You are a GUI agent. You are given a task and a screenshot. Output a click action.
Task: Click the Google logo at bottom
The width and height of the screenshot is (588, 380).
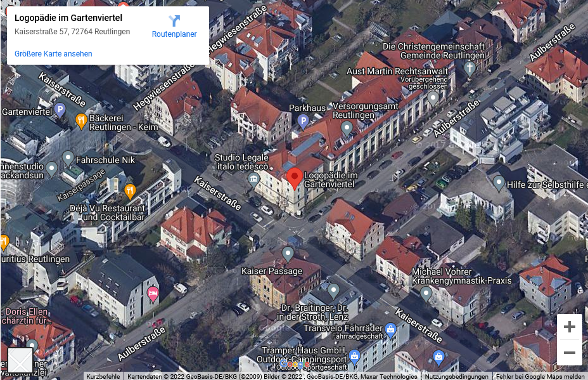click(295, 364)
